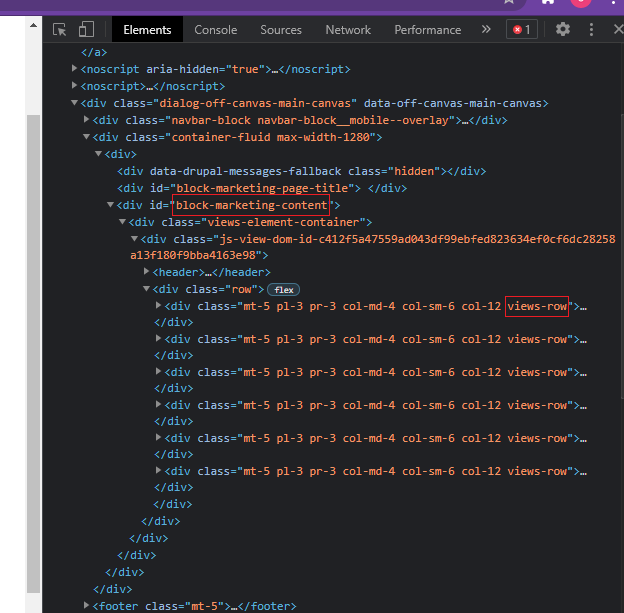Click the page scrollbar up arrow
The image size is (624, 613).
click(x=34, y=25)
